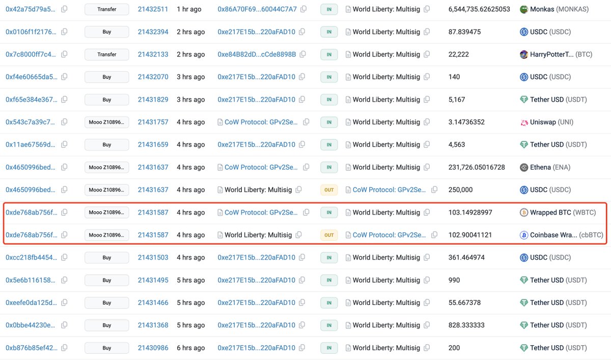The height and width of the screenshot is (364, 611).
Task: Select amount 103.14928997
Action: tap(470, 212)
